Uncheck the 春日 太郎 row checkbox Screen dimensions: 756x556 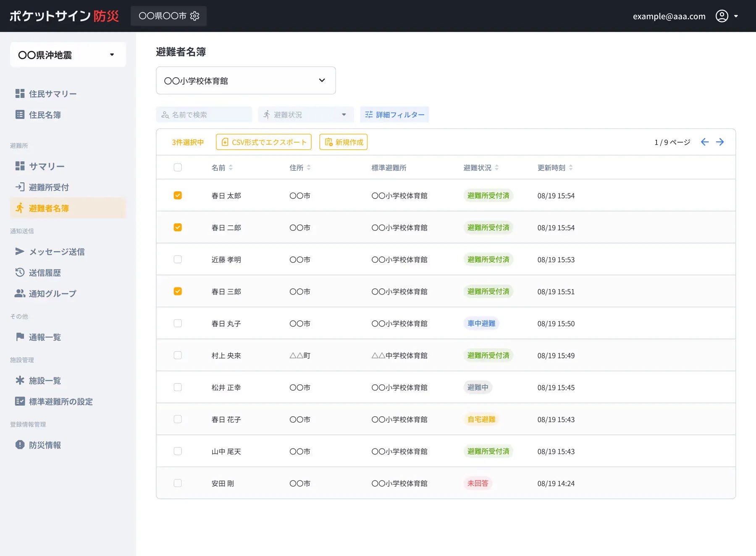pos(178,196)
